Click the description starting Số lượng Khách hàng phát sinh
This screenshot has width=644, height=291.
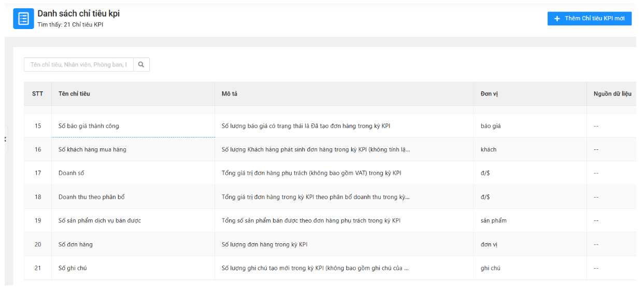tap(316, 149)
